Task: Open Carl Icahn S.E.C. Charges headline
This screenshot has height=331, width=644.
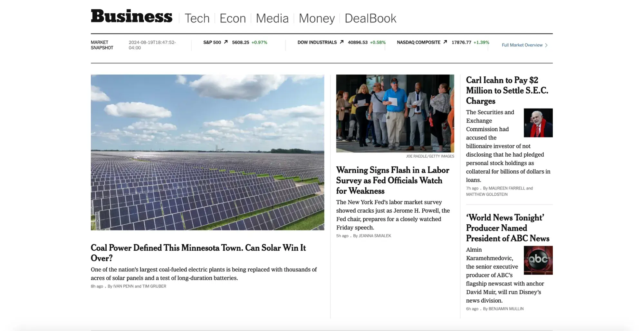Action: point(507,90)
